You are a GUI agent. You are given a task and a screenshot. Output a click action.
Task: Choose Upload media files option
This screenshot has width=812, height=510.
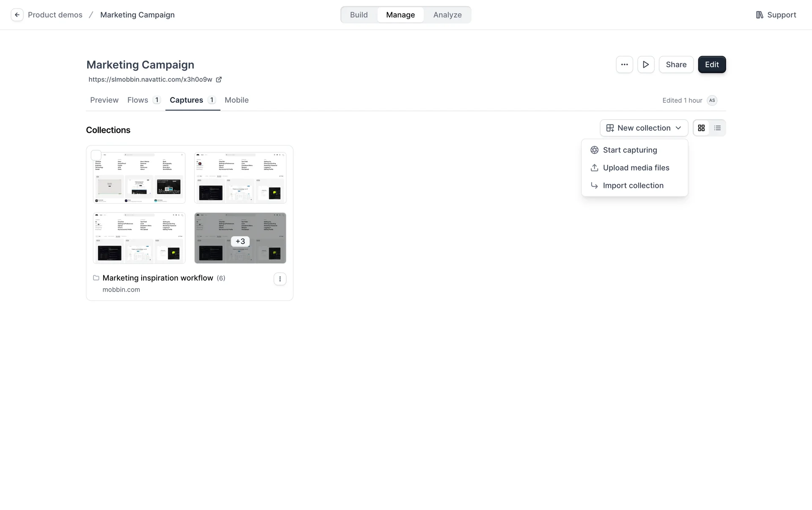(636, 168)
